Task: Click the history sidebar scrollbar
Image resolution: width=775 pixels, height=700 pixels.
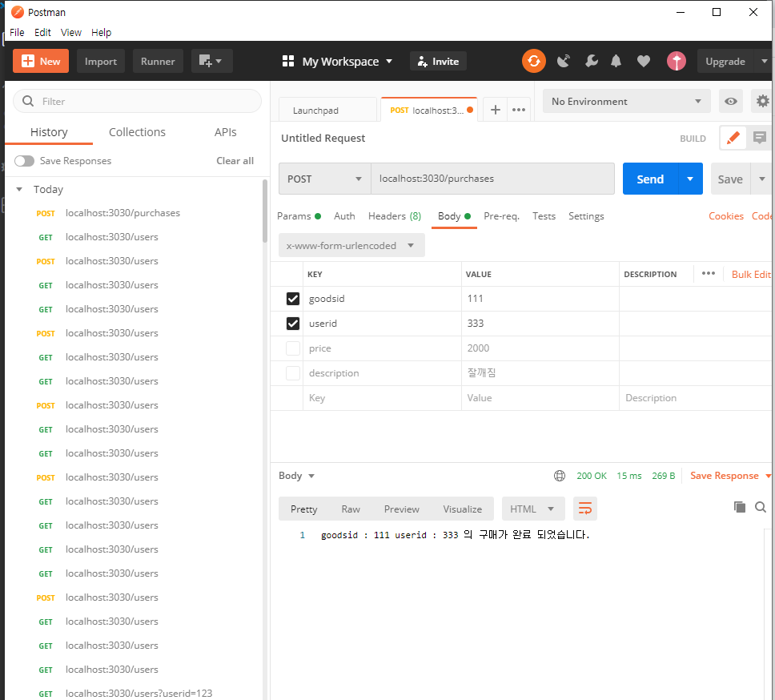Action: pos(265,211)
